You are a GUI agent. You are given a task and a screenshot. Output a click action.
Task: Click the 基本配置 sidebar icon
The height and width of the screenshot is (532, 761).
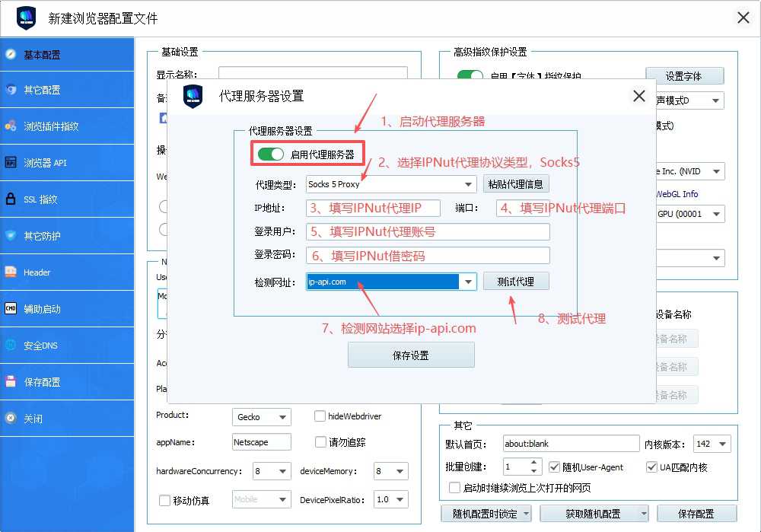(11, 54)
